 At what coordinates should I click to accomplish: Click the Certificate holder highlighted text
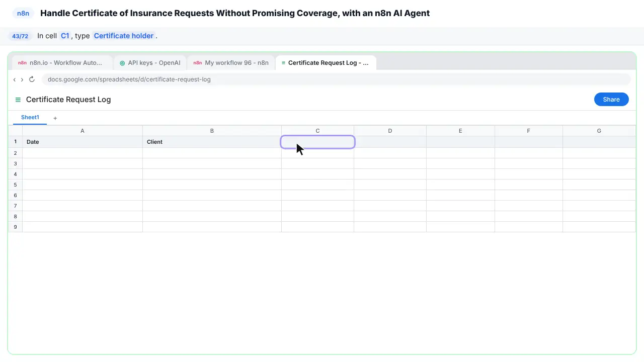tap(124, 36)
